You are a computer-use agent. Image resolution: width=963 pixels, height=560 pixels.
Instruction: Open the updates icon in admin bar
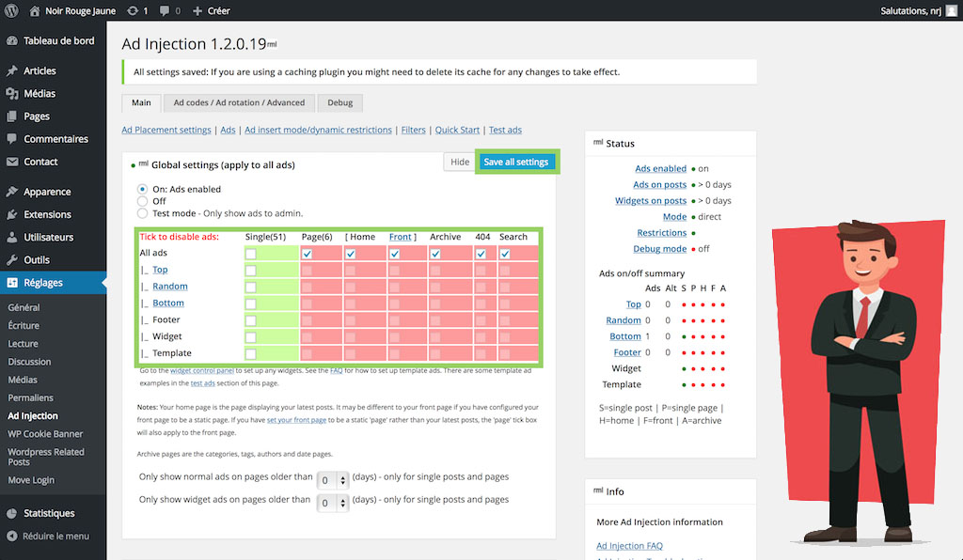[132, 10]
